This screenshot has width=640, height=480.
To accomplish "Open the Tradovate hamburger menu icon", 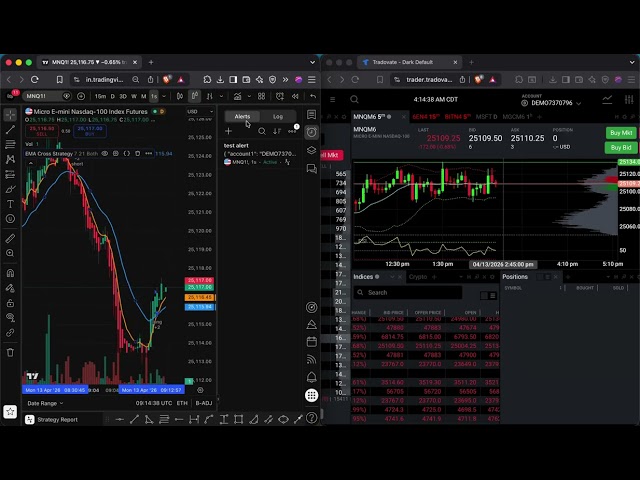I will point(333,99).
